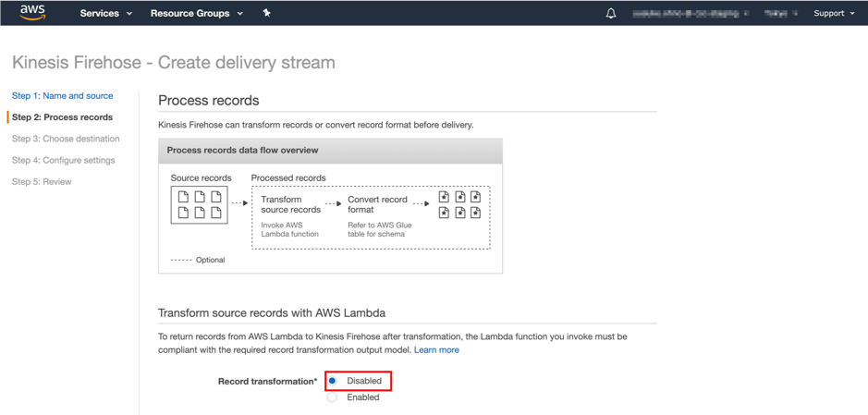This screenshot has height=415, width=868.
Task: Click the pin shortcuts icon
Action: (x=266, y=13)
